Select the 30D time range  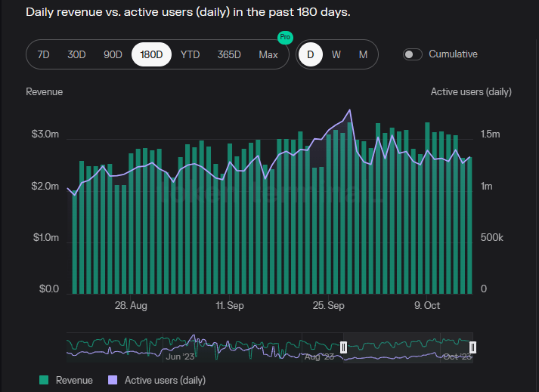coord(76,54)
